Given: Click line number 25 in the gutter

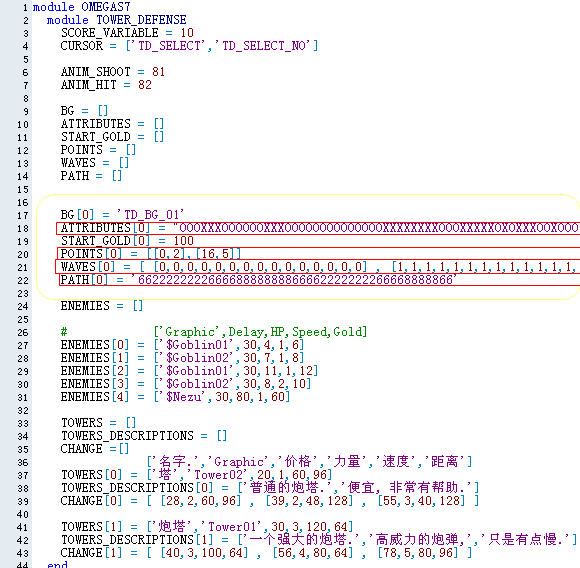Looking at the screenshot, I should point(23,320).
